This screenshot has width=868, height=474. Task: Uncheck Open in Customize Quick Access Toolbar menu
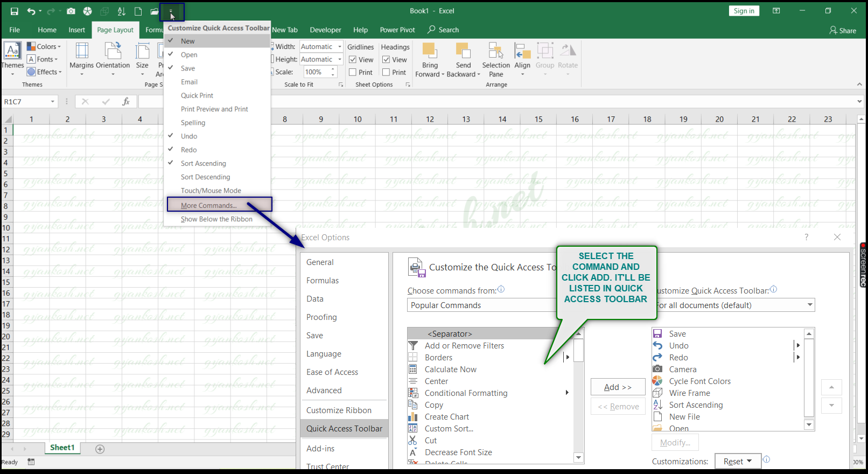pos(217,55)
